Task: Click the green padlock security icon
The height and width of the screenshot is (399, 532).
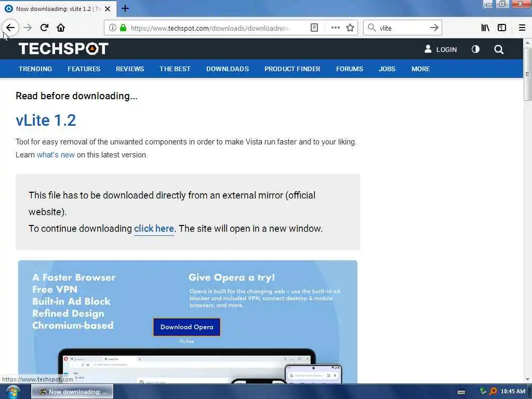Action: [x=123, y=28]
